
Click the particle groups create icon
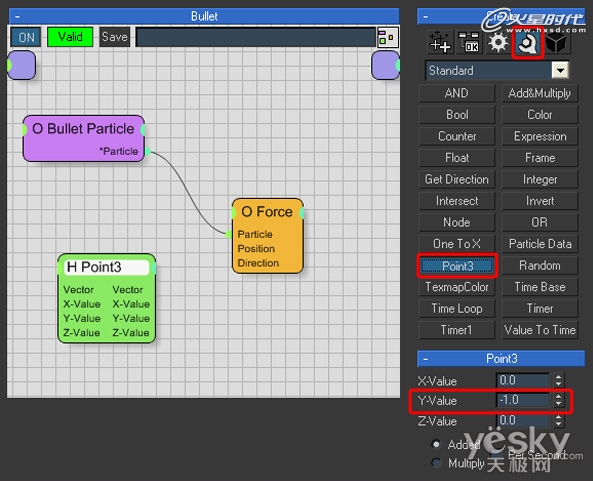[440, 42]
